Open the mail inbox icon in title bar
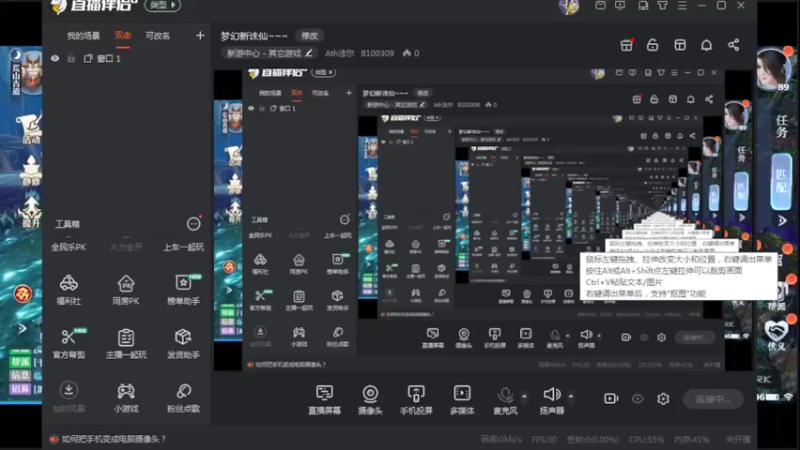 point(600,6)
